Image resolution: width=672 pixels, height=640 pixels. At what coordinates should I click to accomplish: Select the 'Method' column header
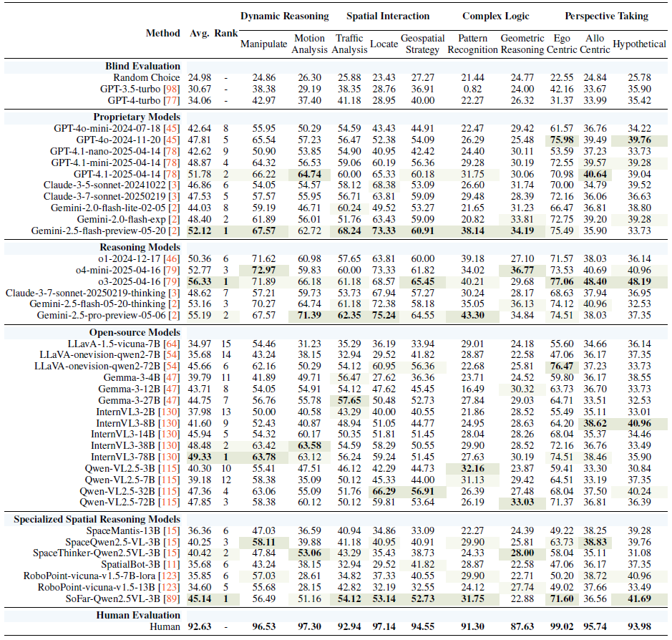tap(163, 34)
